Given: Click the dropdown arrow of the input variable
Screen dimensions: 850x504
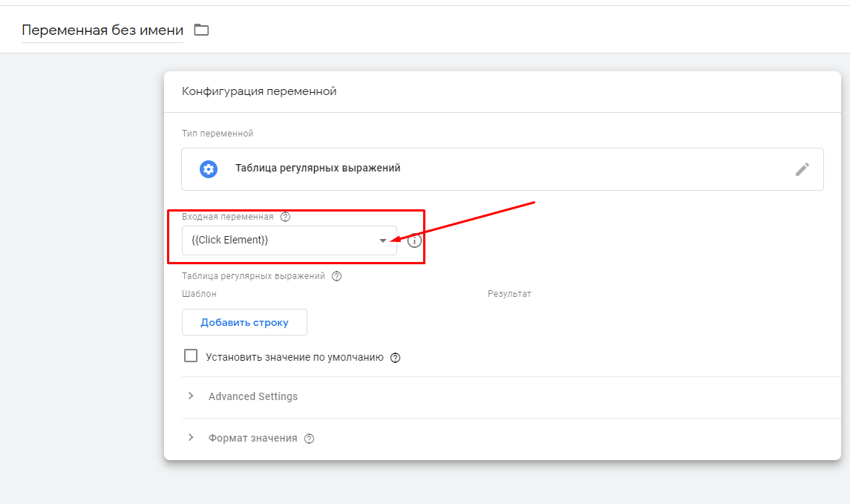Looking at the screenshot, I should tap(383, 240).
